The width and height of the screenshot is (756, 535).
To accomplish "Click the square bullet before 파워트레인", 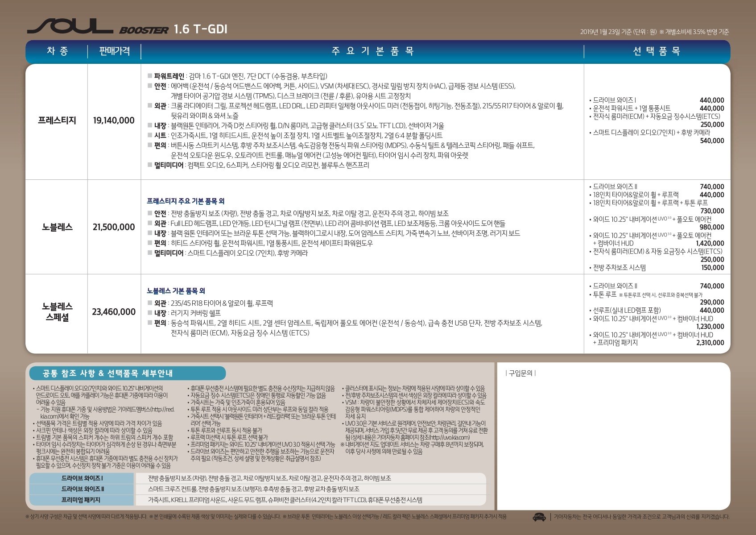I will (x=150, y=76).
